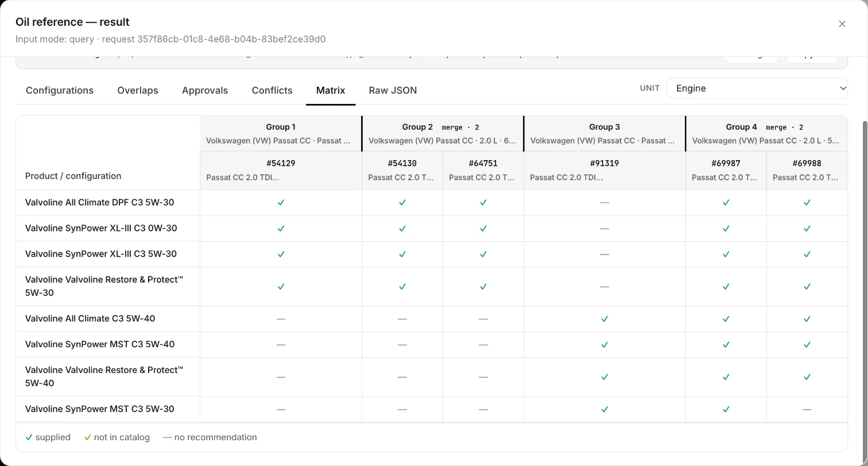Click the dash for SynPower MST 5W-30 under #69988

(x=807, y=409)
